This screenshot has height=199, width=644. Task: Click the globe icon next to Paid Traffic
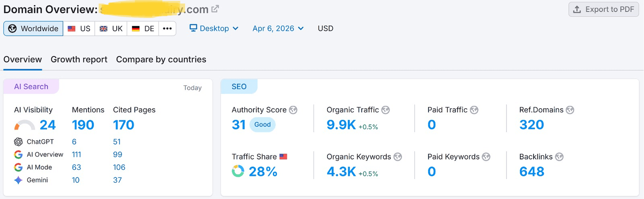pyautogui.click(x=474, y=110)
